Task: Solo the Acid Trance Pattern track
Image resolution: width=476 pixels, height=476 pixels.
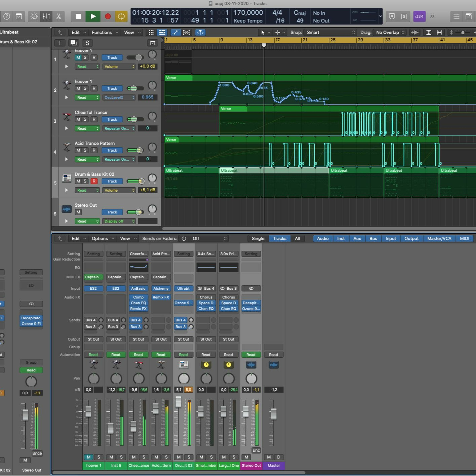Action: pyautogui.click(x=85, y=150)
